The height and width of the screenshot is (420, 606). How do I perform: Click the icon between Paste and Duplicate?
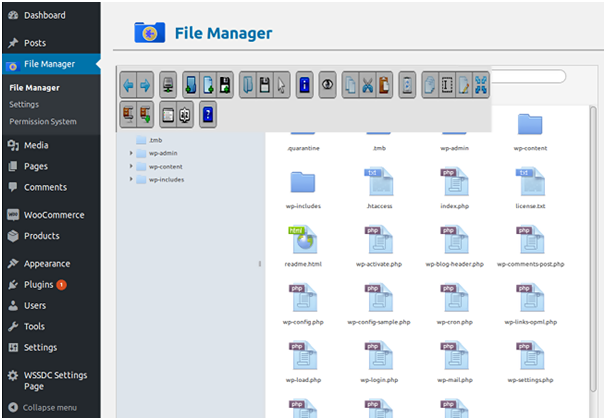tap(407, 85)
